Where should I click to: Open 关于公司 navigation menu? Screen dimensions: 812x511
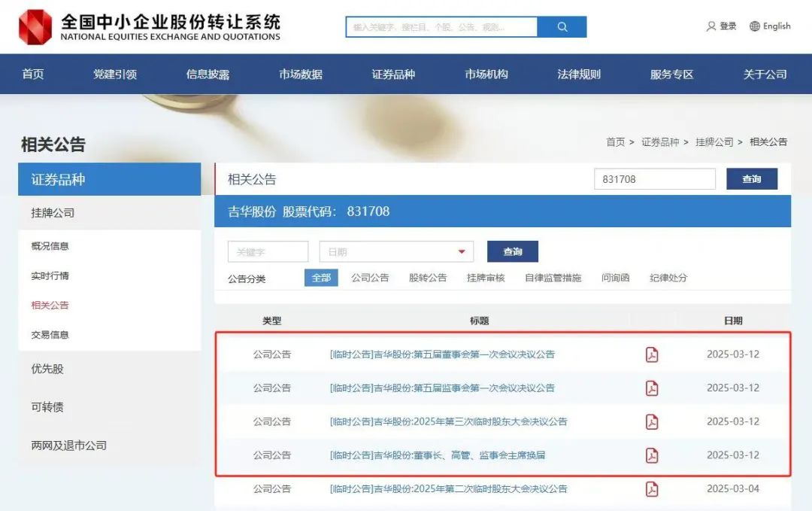765,74
